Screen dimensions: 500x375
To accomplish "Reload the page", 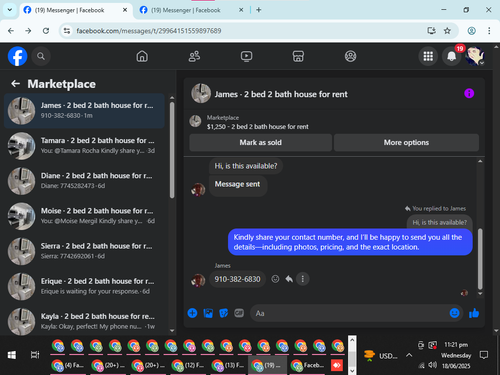I will (x=46, y=31).
